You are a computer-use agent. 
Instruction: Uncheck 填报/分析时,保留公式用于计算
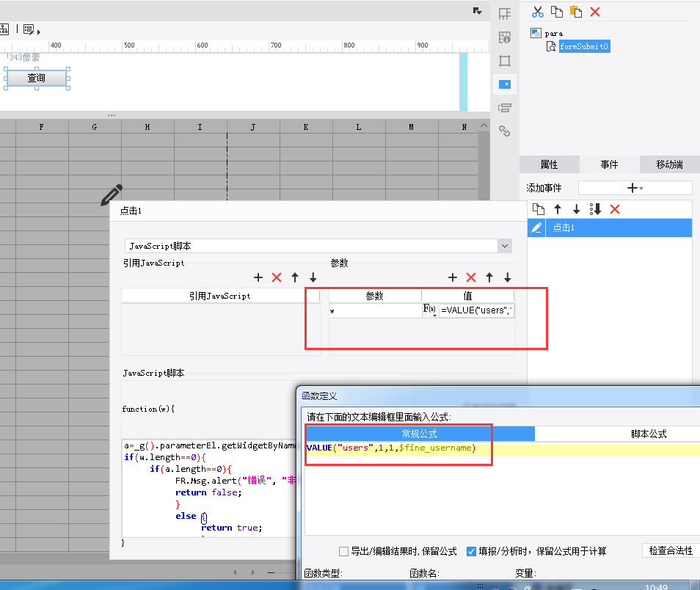[471, 552]
